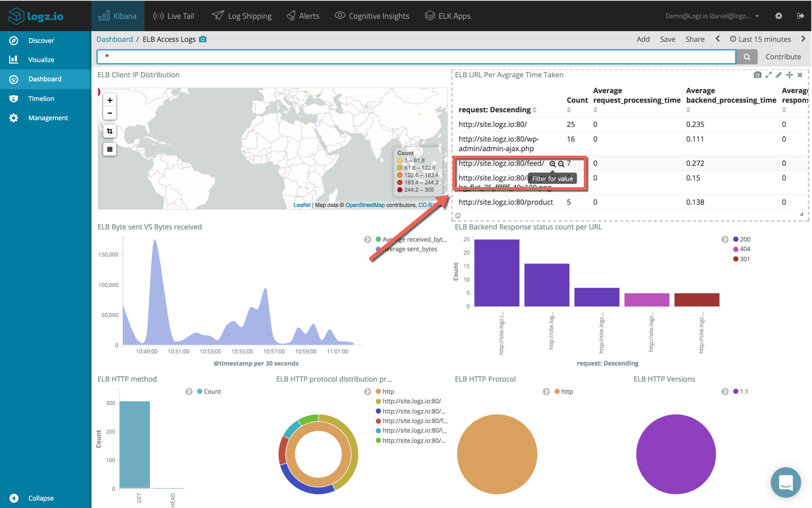
Task: Open the ELK Apps tab
Action: click(x=447, y=16)
